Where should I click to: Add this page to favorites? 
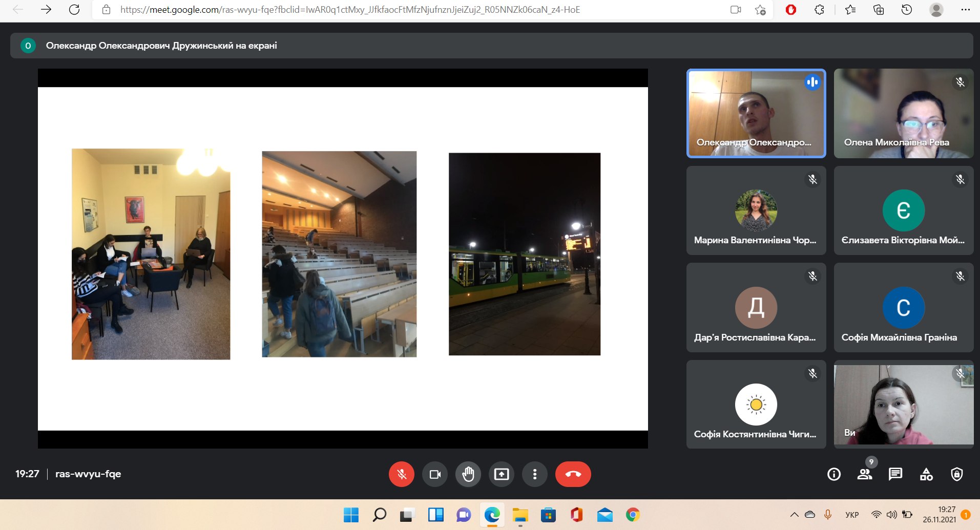760,10
